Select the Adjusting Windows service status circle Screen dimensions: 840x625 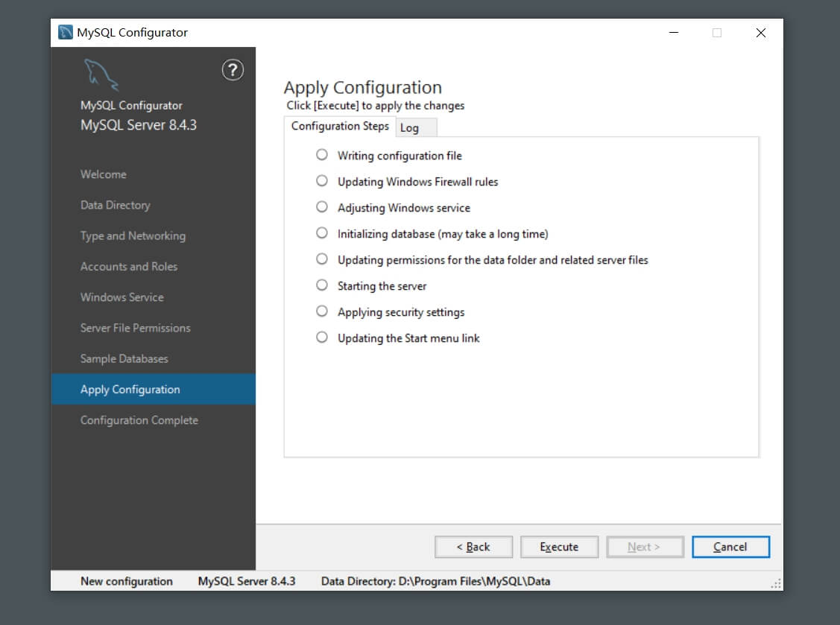[x=321, y=207]
